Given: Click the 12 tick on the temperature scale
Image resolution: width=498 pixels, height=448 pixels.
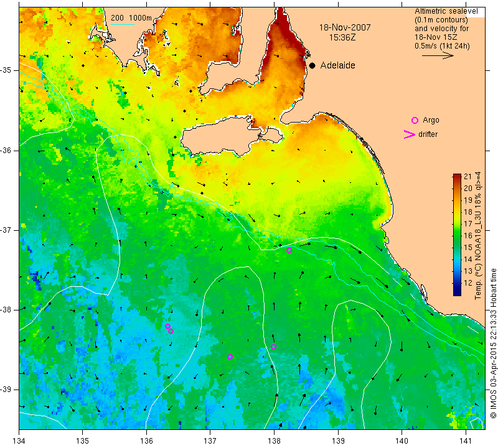Looking at the screenshot, I should [468, 283].
